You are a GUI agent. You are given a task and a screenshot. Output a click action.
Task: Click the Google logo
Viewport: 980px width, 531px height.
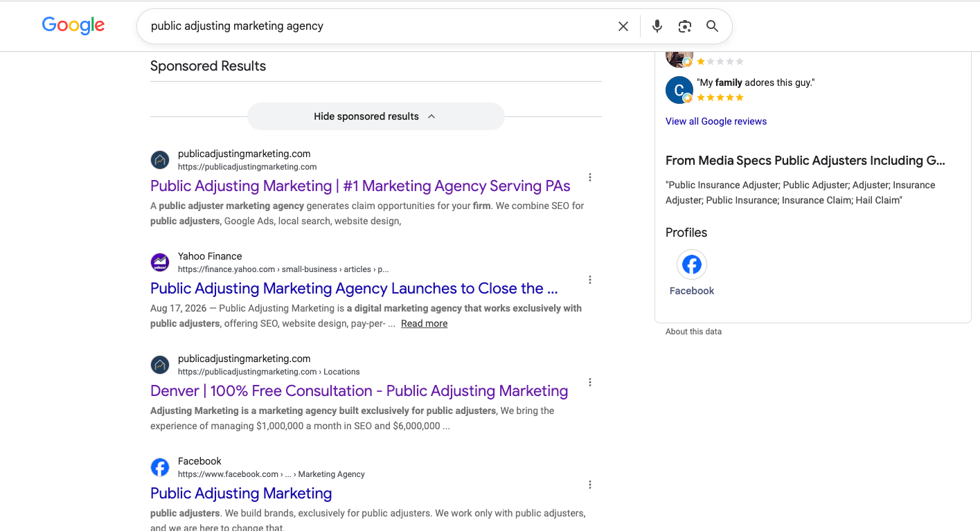coord(73,26)
